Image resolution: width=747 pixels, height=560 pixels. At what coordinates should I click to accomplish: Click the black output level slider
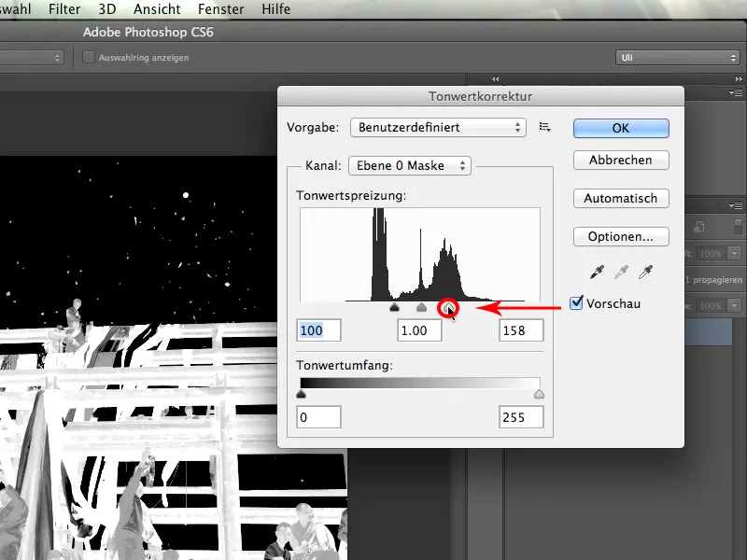[x=301, y=394]
